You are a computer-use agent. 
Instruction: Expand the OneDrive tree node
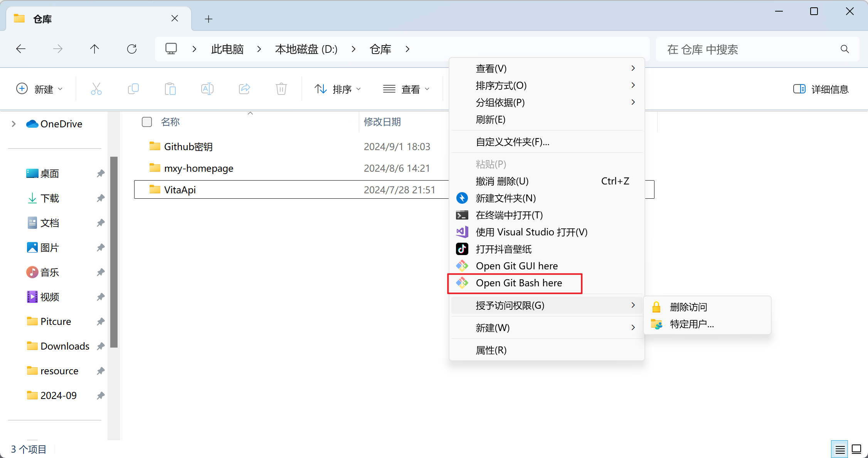point(14,124)
